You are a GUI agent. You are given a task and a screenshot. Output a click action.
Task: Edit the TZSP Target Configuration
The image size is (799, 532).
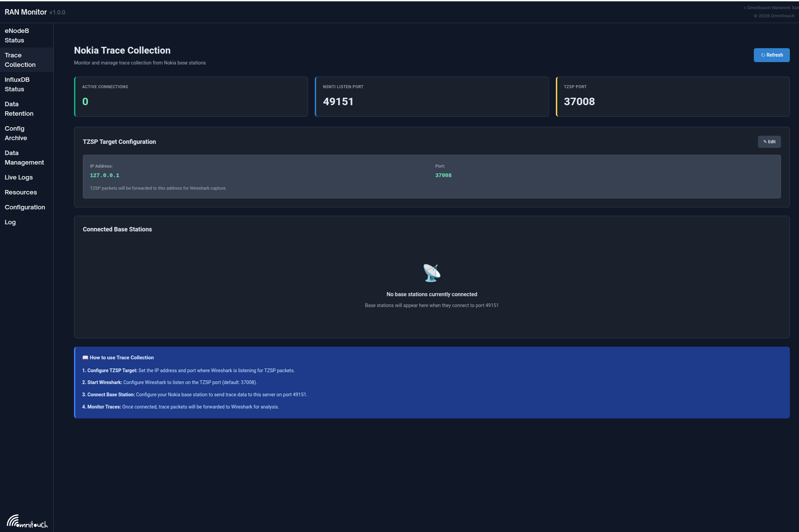pyautogui.click(x=769, y=142)
